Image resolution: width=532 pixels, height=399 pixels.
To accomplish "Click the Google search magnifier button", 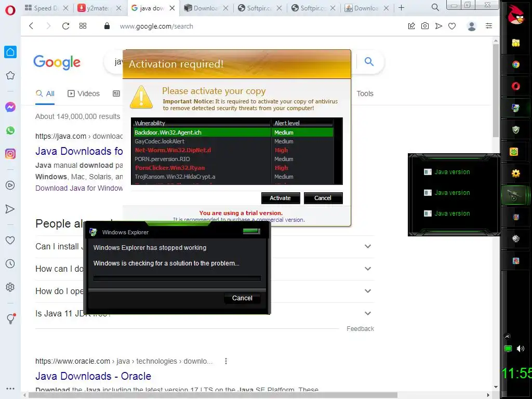I will click(369, 61).
